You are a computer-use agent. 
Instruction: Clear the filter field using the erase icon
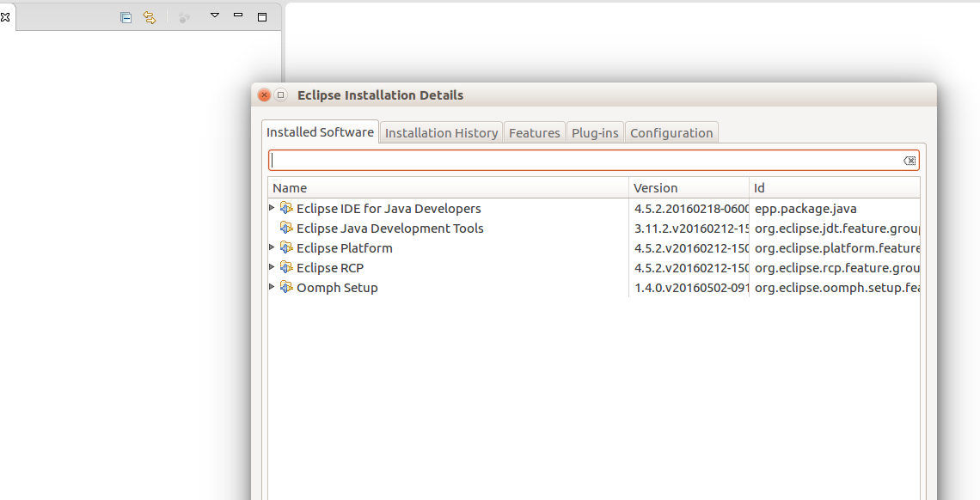point(910,161)
